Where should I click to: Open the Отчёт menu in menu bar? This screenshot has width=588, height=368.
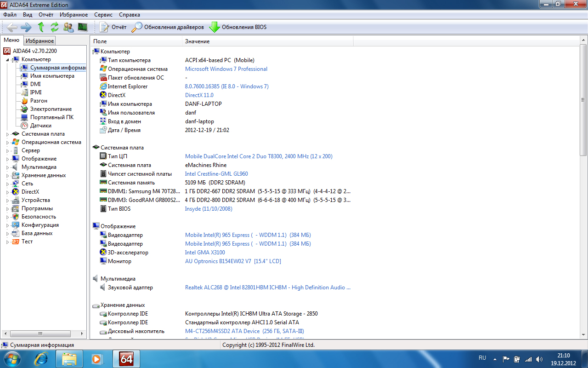[x=46, y=15]
